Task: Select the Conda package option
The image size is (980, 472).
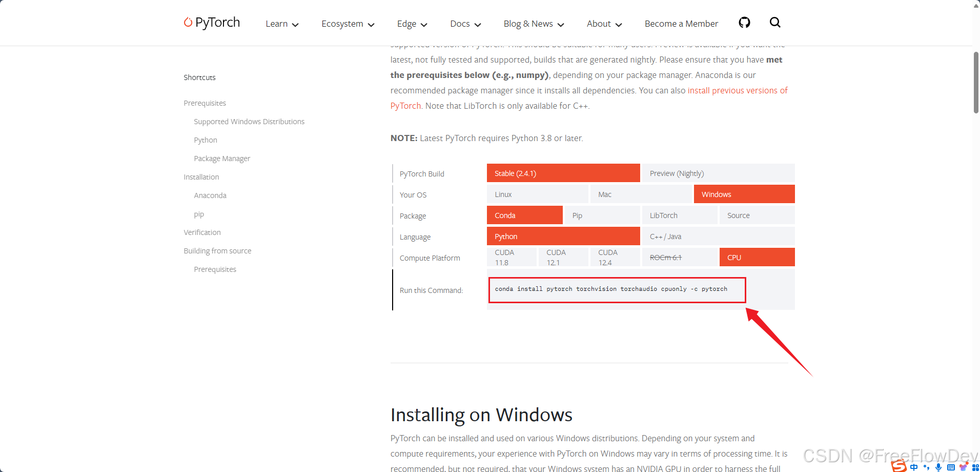Action: 525,215
